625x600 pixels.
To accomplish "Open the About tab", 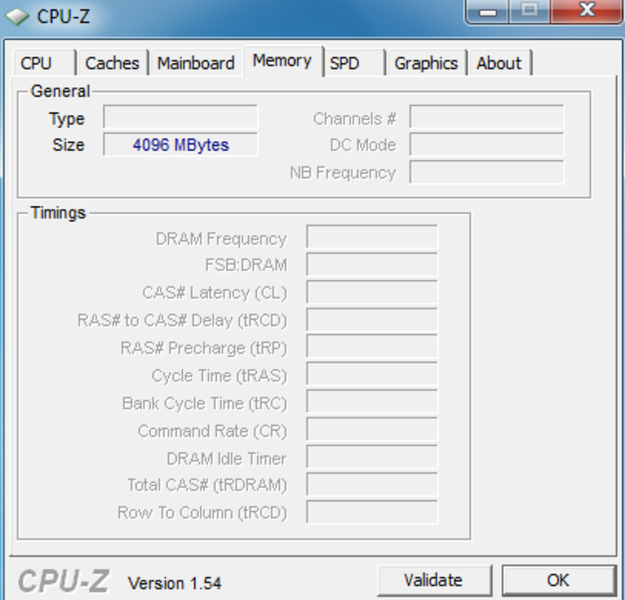I will coord(500,63).
